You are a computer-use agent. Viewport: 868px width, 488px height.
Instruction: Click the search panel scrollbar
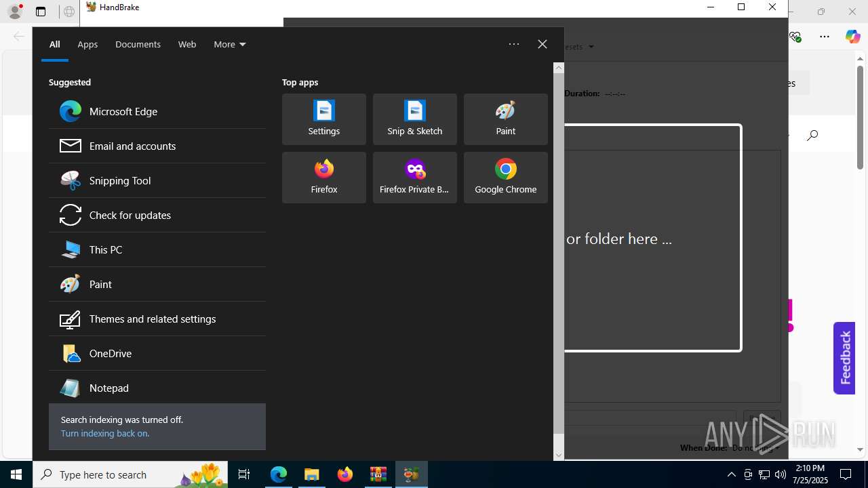point(559,253)
